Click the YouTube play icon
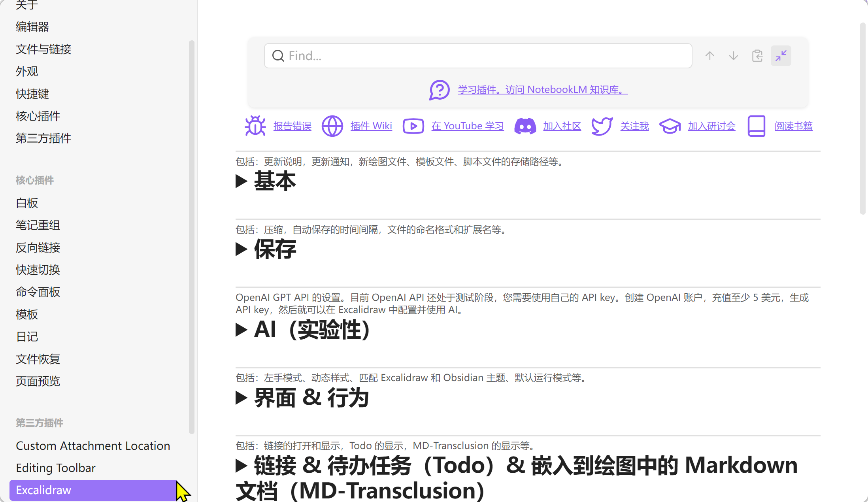 click(x=413, y=126)
